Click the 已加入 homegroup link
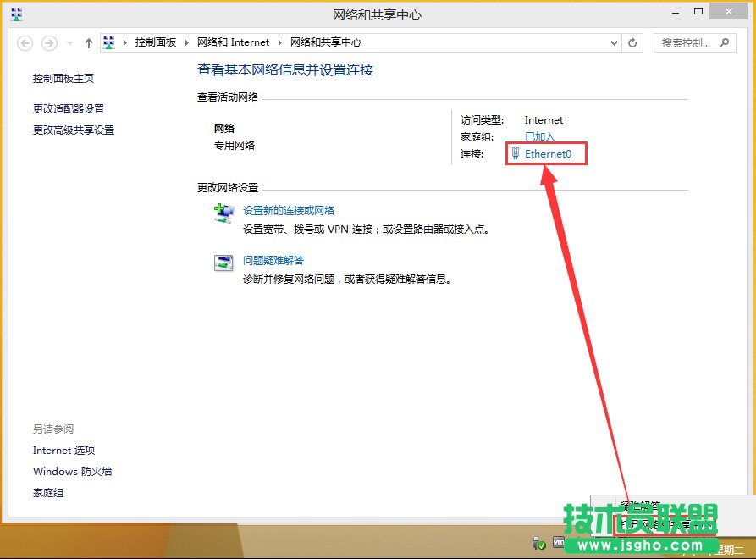 pyautogui.click(x=539, y=136)
